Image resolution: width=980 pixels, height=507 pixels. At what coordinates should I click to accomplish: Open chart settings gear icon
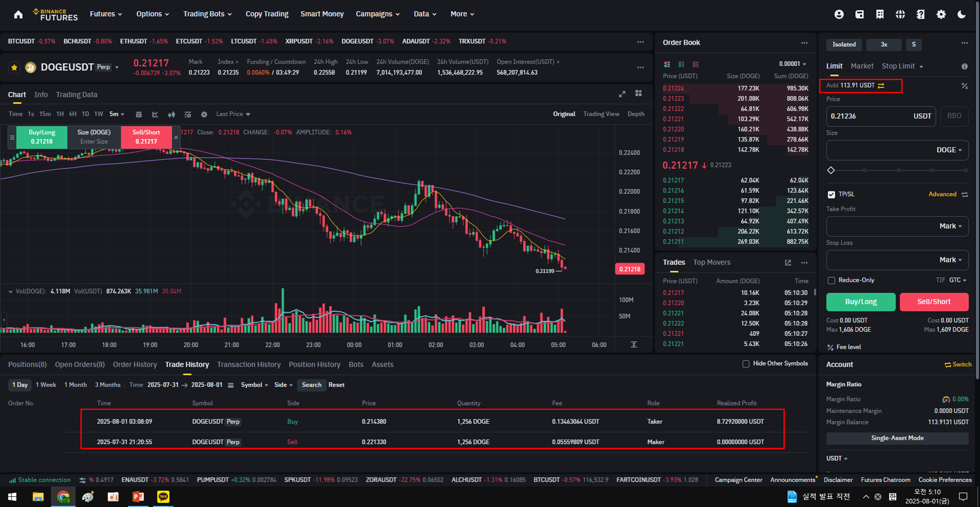click(x=204, y=114)
